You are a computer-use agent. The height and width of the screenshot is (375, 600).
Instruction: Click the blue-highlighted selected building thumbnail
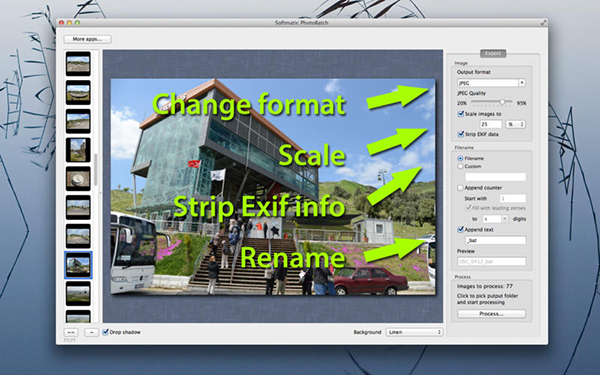78,265
